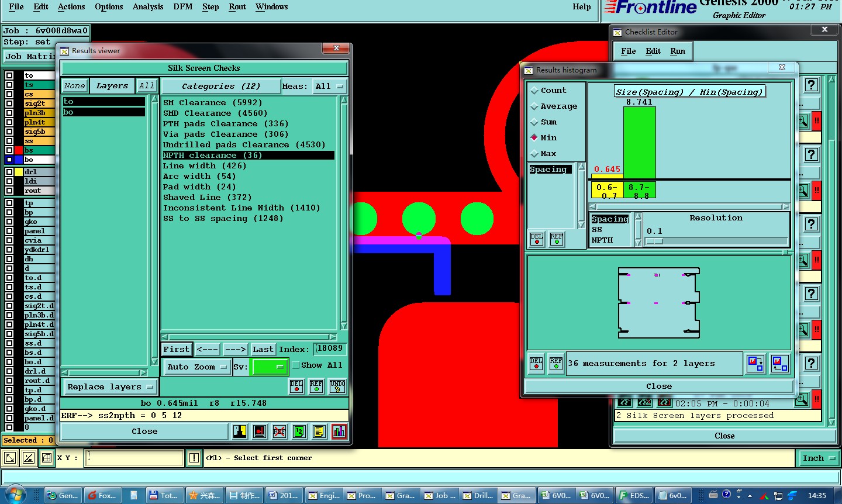842x504 pixels.
Task: Select Max radio option
Action: pyautogui.click(x=543, y=154)
